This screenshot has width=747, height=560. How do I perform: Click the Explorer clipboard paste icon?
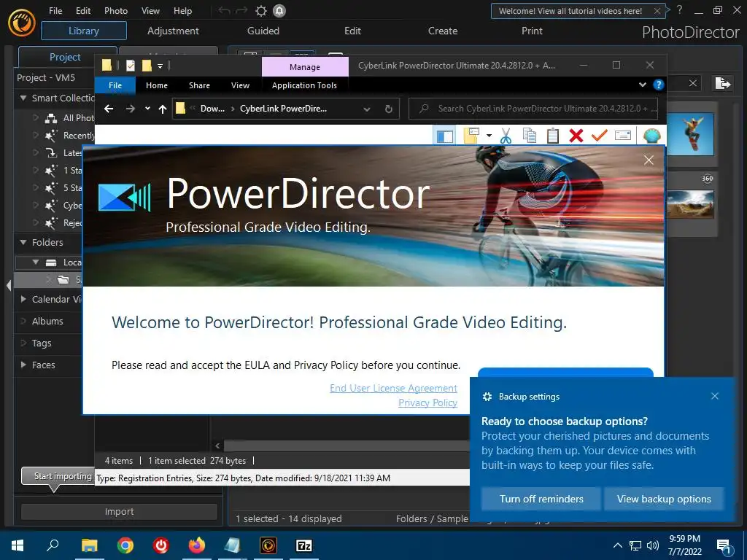[553, 136]
